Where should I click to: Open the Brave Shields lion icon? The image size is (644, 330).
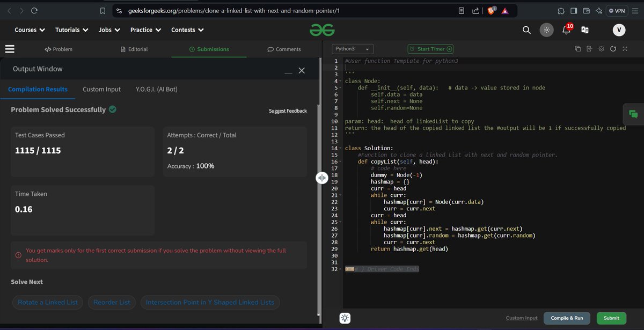[491, 11]
